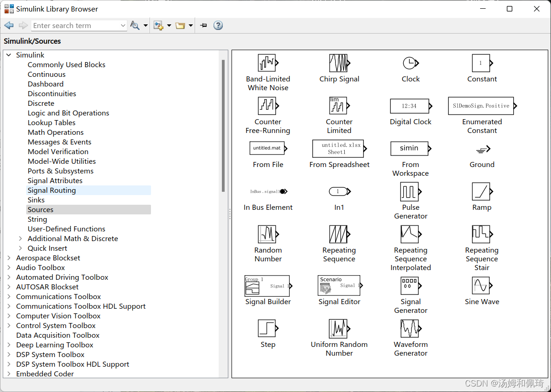Viewport: 551px width, 392px height.
Task: Select the Continuous library
Action: [47, 75]
